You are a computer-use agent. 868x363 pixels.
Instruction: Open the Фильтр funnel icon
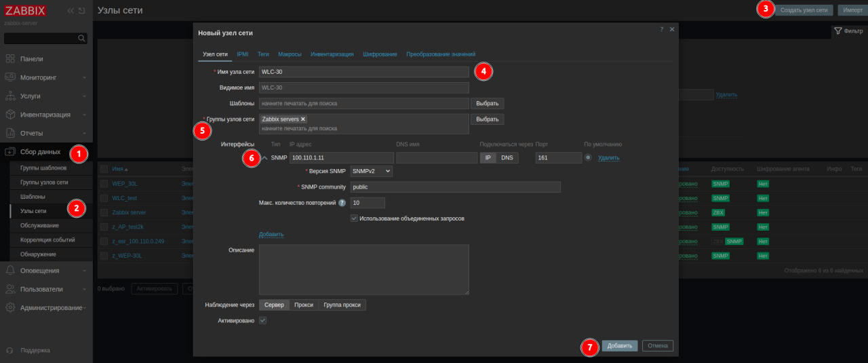(838, 31)
